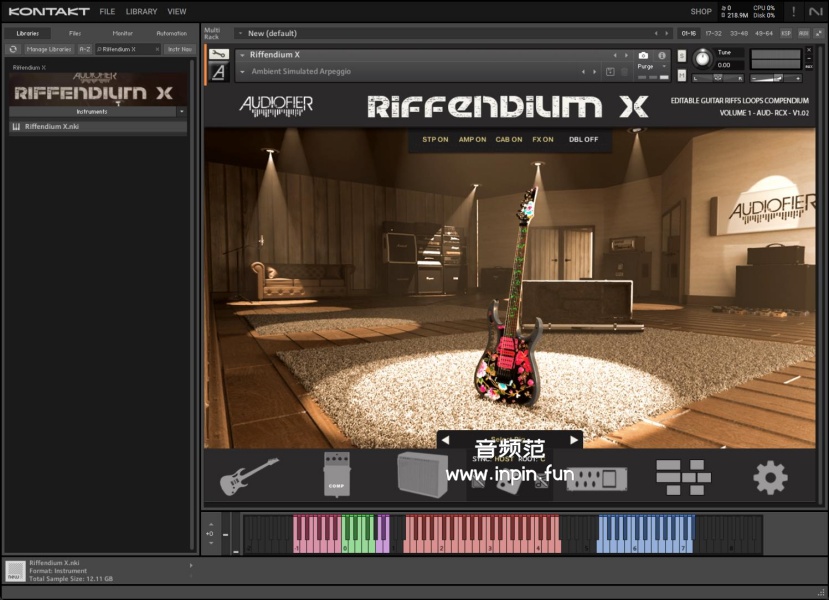The image size is (829, 600).
Task: Click the KSP button in rack header
Action: 786,33
